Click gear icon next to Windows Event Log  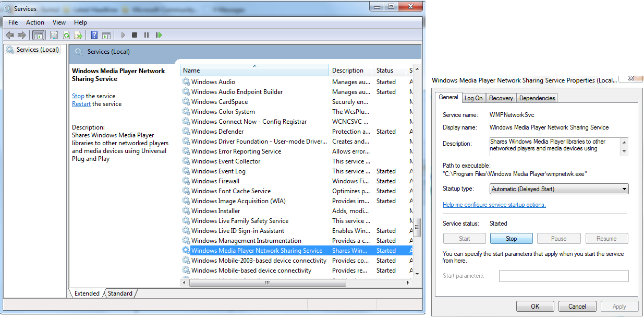[x=186, y=171]
